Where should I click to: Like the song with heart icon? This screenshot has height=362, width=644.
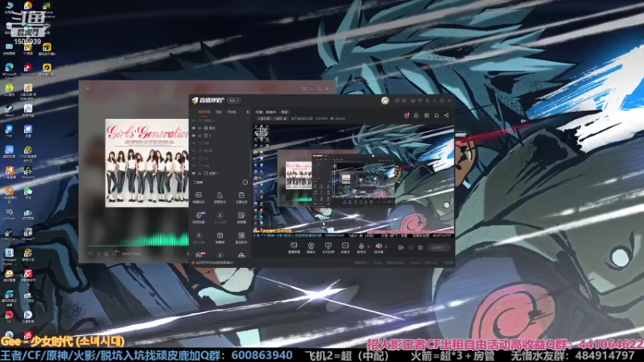coord(91,253)
